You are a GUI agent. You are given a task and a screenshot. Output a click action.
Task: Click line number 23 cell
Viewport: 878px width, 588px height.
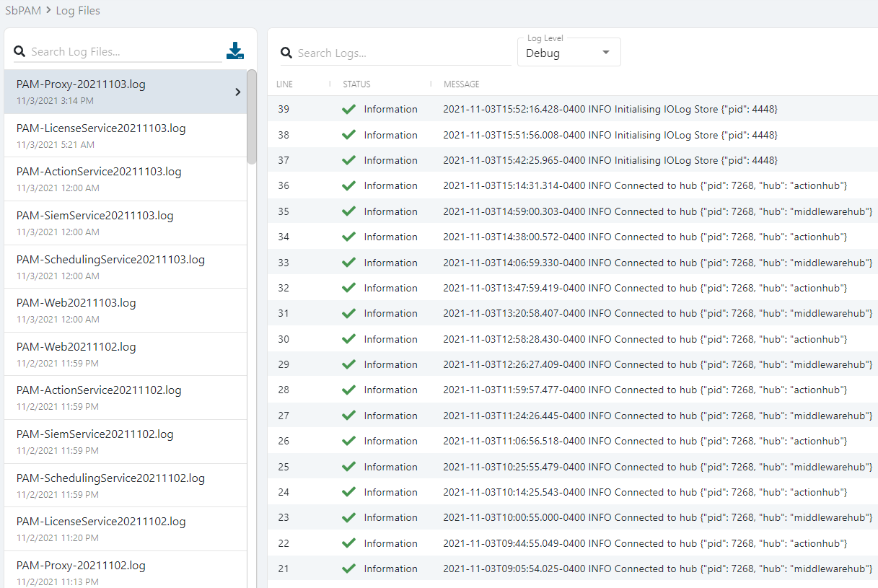point(284,517)
